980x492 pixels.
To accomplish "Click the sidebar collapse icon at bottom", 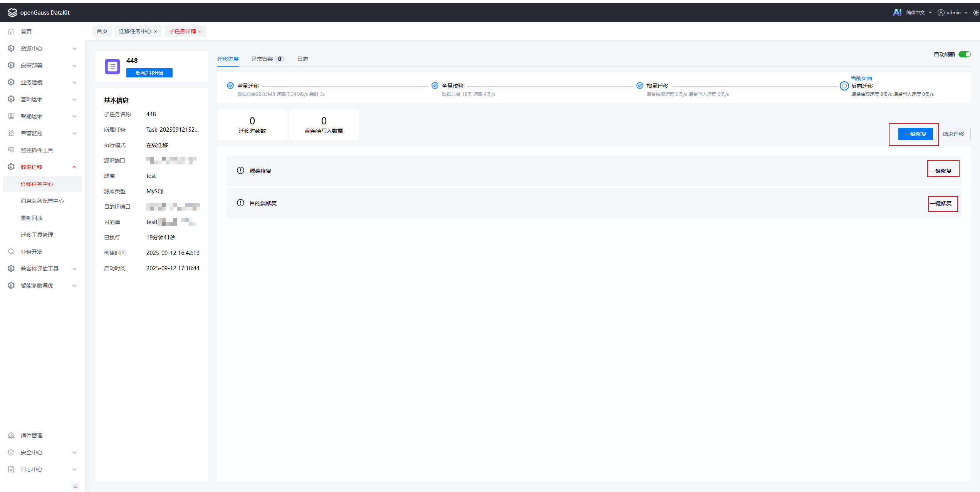I will 76,486.
